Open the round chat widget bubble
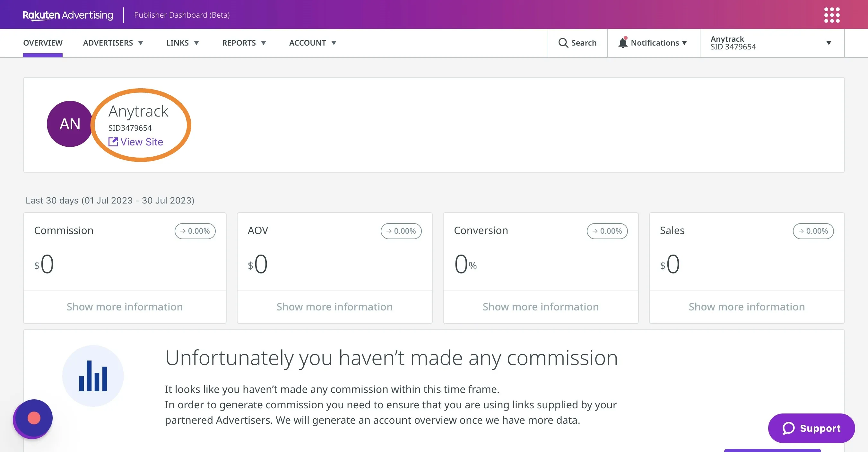The width and height of the screenshot is (868, 452). 33,419
